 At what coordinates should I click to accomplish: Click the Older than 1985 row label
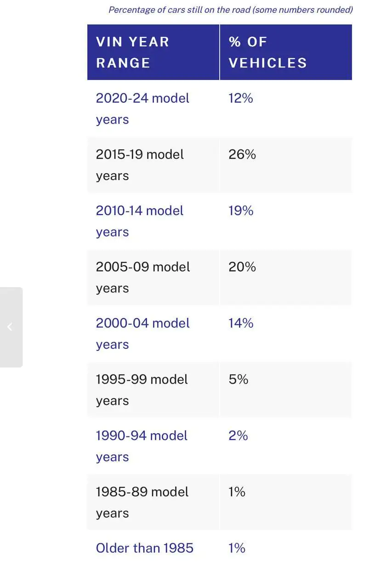[x=145, y=548]
